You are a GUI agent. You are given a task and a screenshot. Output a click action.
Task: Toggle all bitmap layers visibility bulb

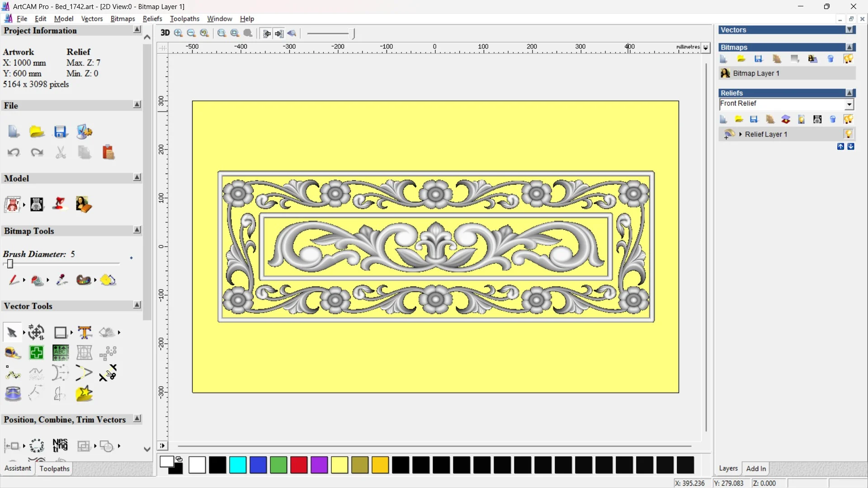848,59
